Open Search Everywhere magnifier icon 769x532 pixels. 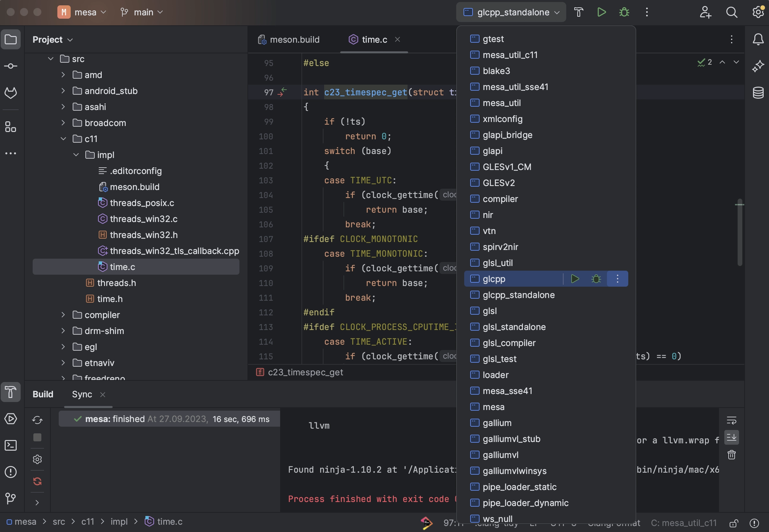point(732,12)
